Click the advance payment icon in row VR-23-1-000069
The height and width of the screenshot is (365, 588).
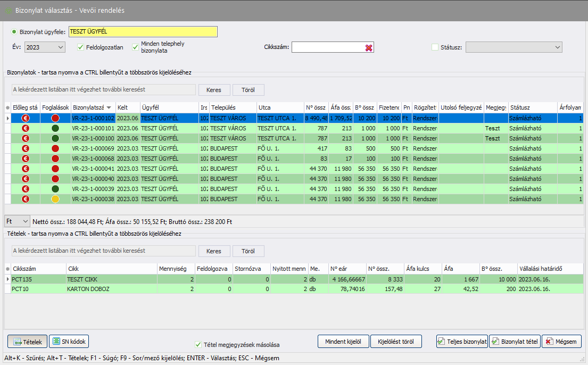click(25, 148)
